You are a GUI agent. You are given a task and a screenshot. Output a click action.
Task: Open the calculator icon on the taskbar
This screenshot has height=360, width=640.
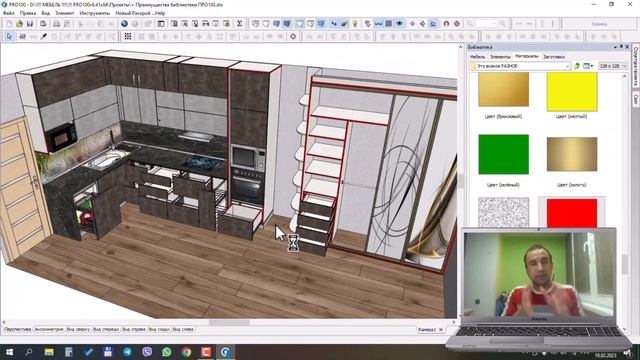coord(69,352)
